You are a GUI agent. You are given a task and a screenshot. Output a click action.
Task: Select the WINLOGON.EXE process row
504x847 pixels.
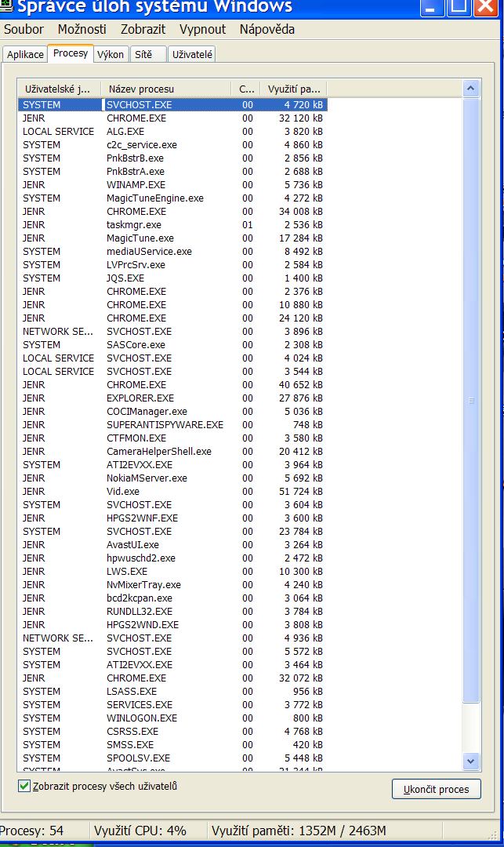(172, 718)
